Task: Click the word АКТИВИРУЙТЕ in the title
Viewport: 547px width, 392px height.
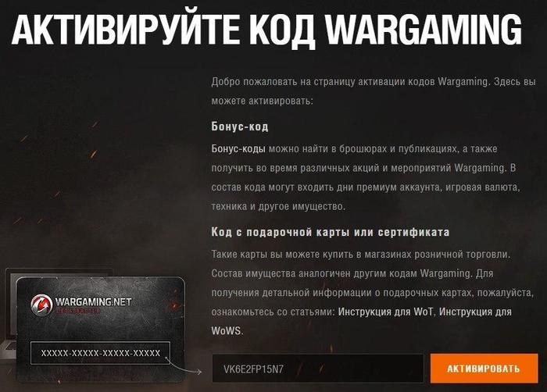Action: pyautogui.click(x=126, y=29)
